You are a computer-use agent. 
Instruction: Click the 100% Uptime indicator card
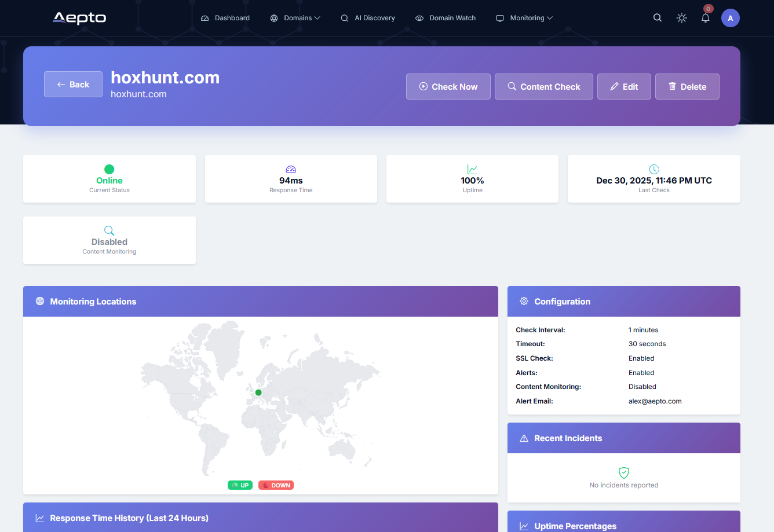[x=472, y=179]
